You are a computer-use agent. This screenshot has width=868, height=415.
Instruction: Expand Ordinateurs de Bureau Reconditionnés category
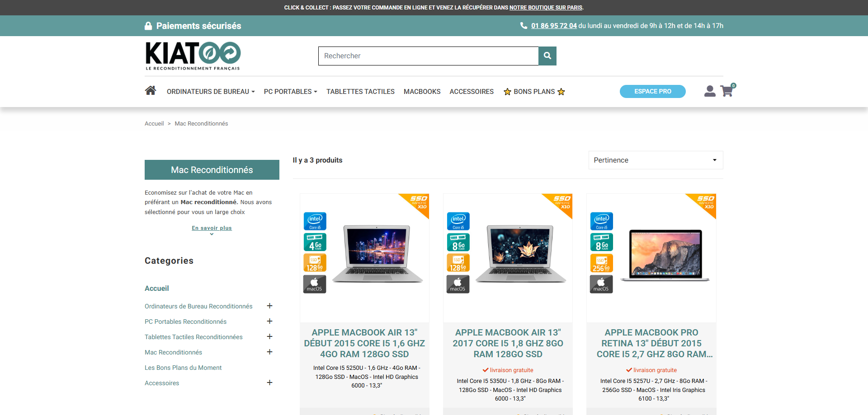269,306
